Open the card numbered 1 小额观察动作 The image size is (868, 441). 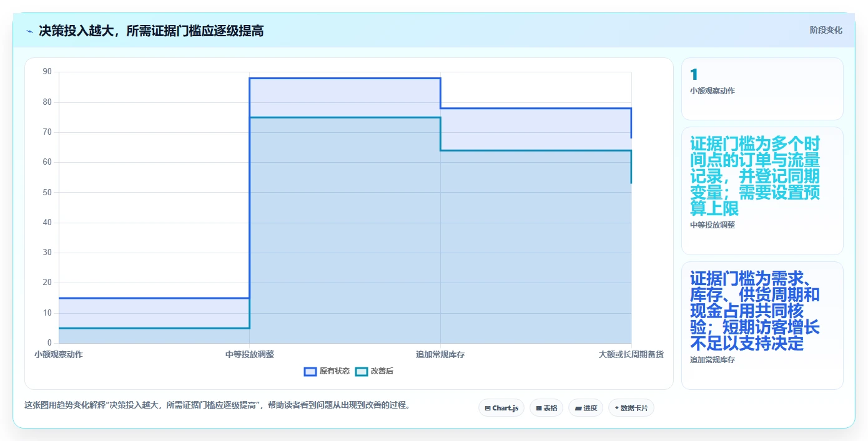point(762,89)
